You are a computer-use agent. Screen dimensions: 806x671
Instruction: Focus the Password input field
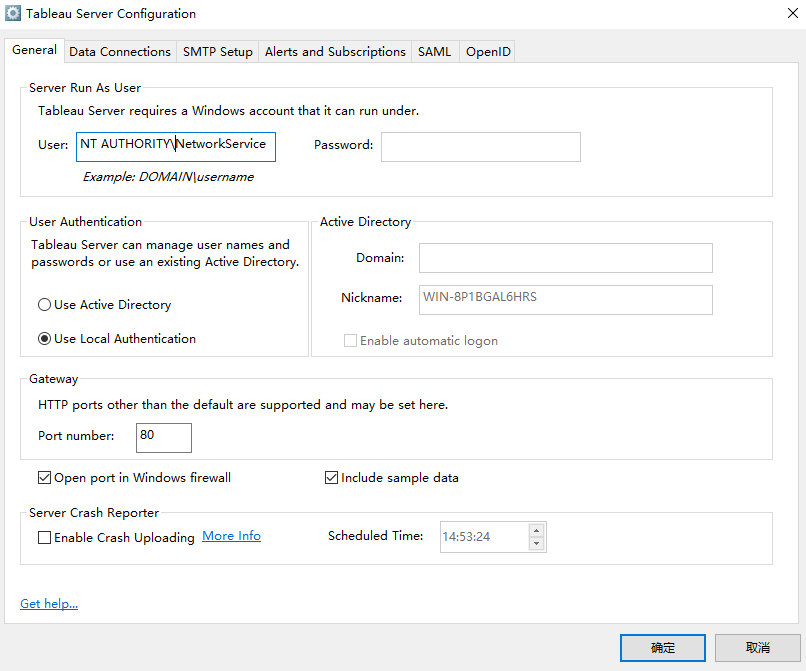481,147
